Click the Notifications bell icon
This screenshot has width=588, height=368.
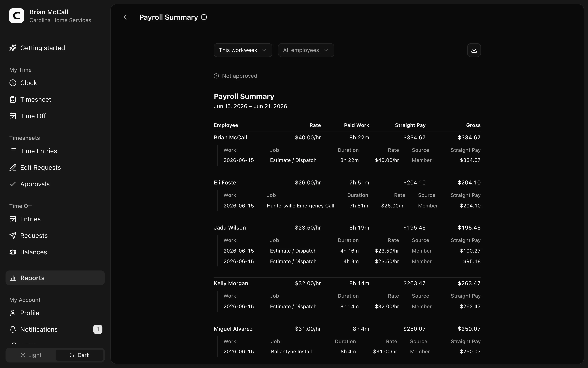pyautogui.click(x=13, y=329)
